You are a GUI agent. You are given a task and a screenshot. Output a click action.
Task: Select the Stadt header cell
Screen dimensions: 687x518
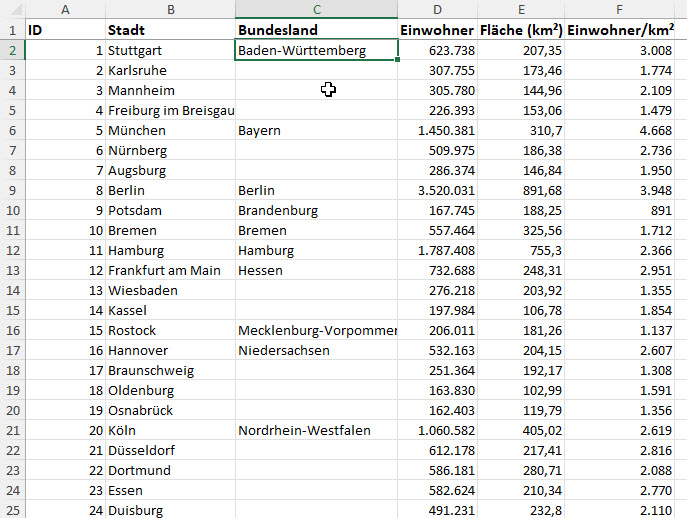click(x=170, y=30)
